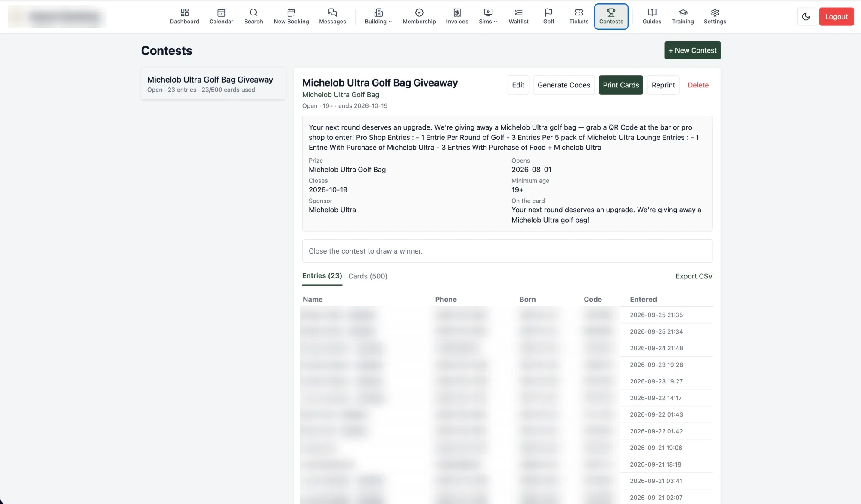Switch to the Entries (23) tab
Viewport: 861px width, 504px height.
[x=322, y=276]
